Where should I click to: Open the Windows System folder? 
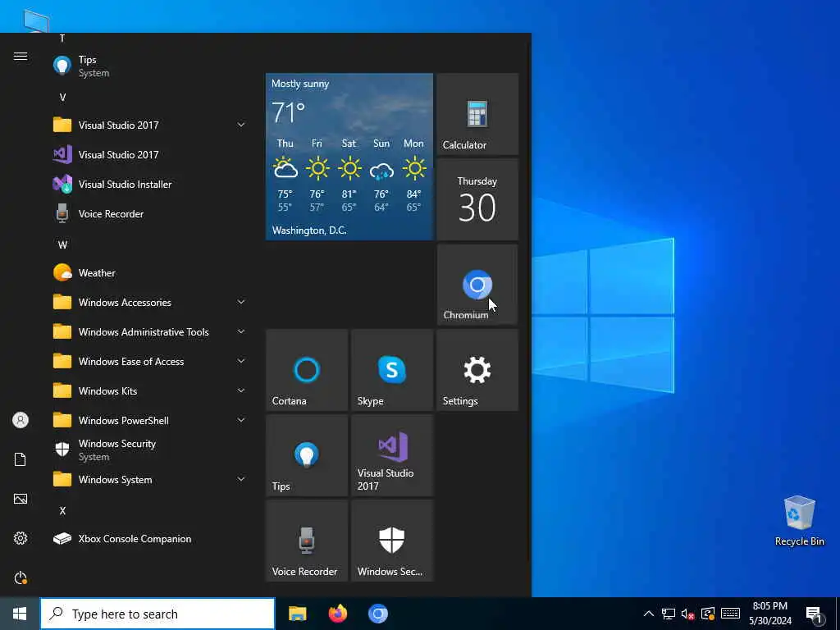(x=150, y=479)
